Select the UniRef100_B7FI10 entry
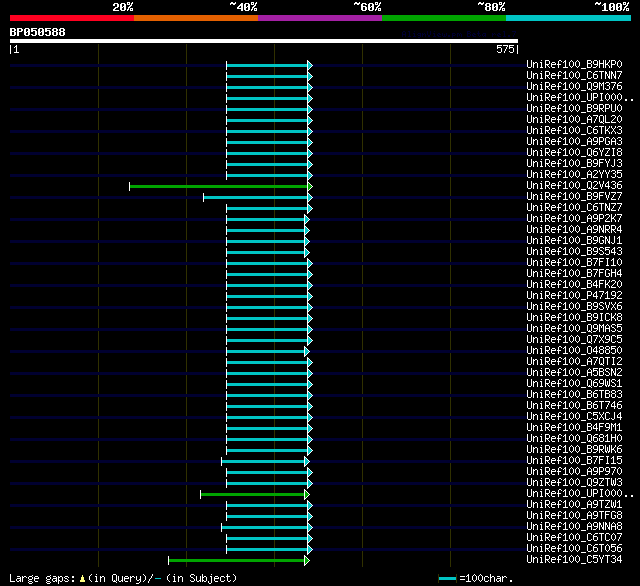This screenshot has height=586, width=640. (574, 263)
